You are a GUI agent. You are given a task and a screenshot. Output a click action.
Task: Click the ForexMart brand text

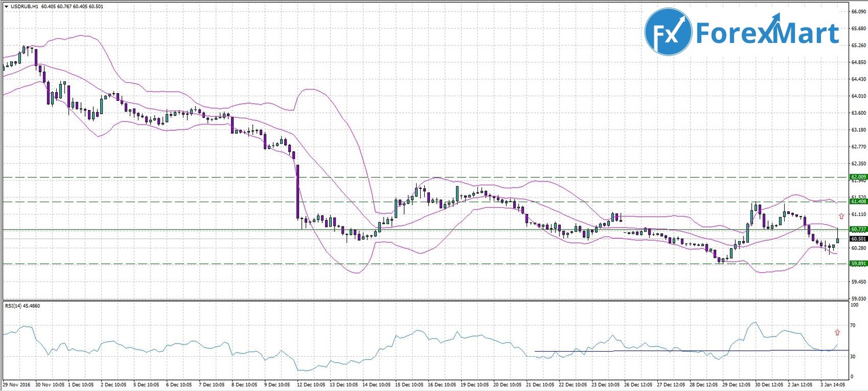click(x=768, y=33)
